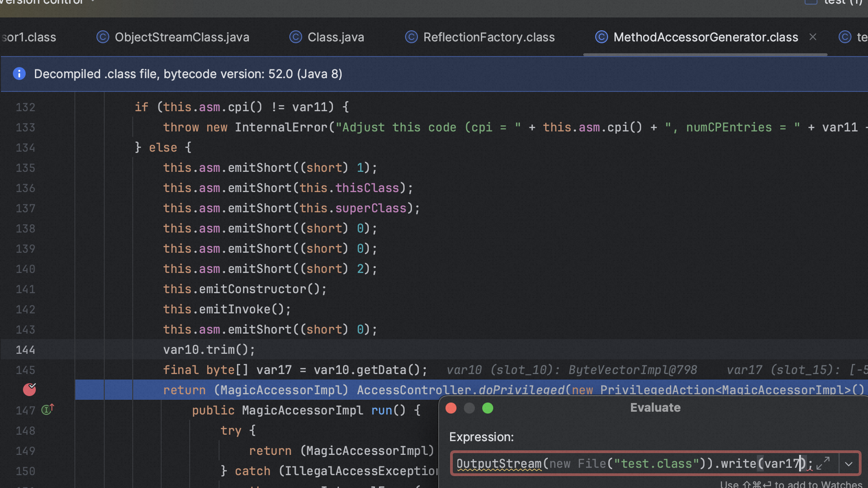Click line number 144 in gutter
868x488 pixels.
coord(26,350)
